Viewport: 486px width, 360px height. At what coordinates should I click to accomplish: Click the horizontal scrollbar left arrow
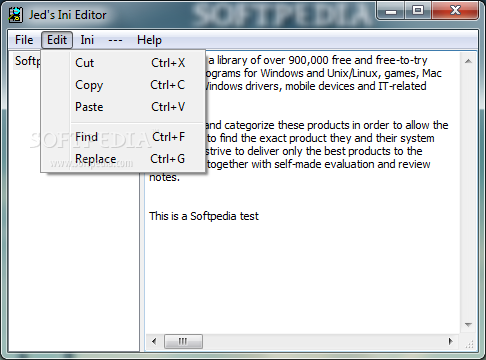point(154,341)
